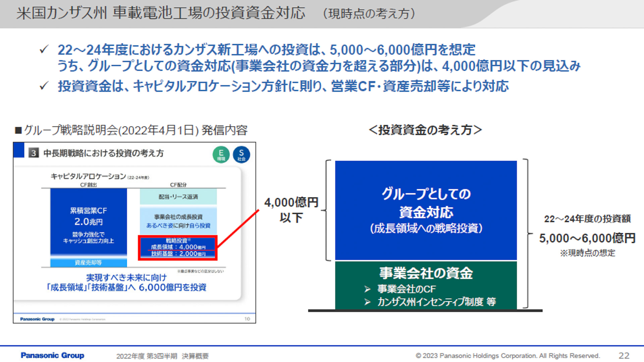Click the arrow bullet before 事業会社のCF
The height and width of the screenshot is (362, 644).
[367, 289]
